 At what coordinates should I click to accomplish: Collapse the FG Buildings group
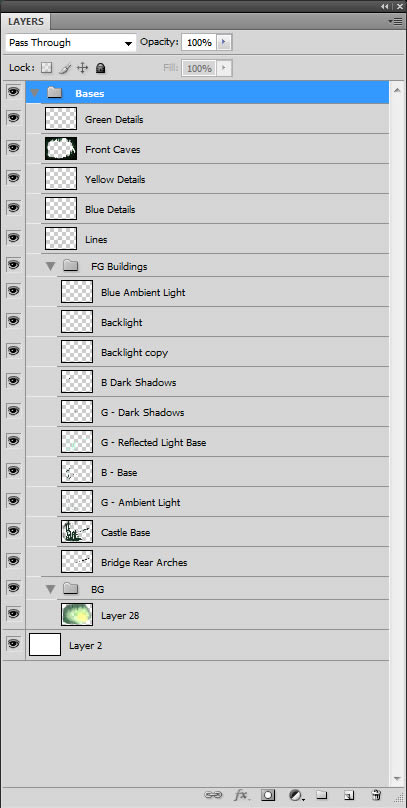(50, 266)
